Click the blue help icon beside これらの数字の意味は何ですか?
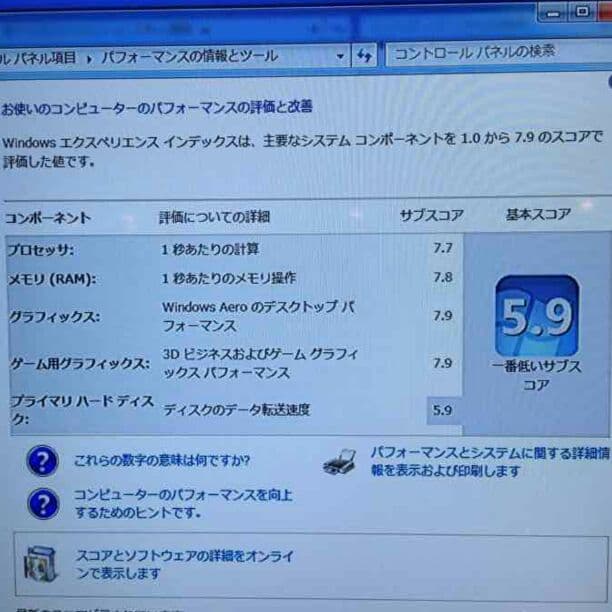This screenshot has height=612, width=612. tap(43, 461)
